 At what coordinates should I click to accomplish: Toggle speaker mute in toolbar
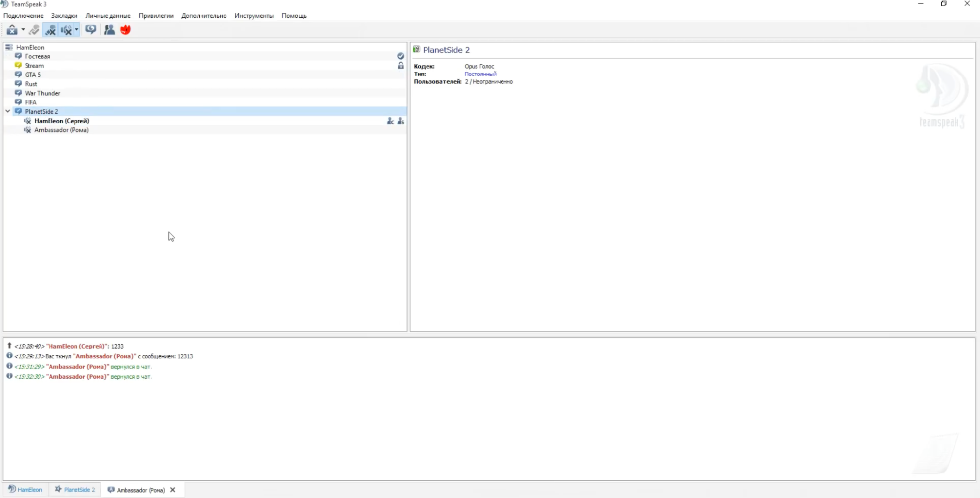tap(66, 30)
